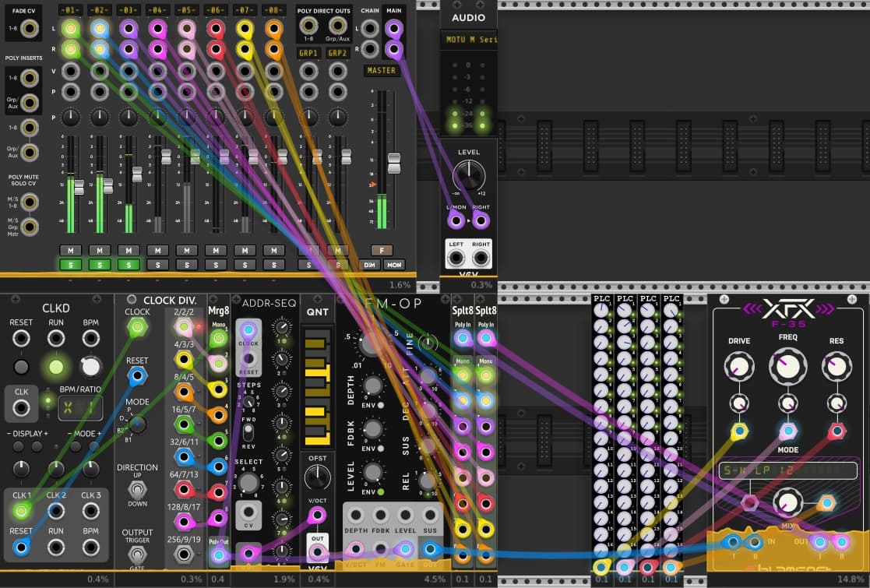
Task: Click the XFX F-35 RES knob
Action: click(x=837, y=367)
